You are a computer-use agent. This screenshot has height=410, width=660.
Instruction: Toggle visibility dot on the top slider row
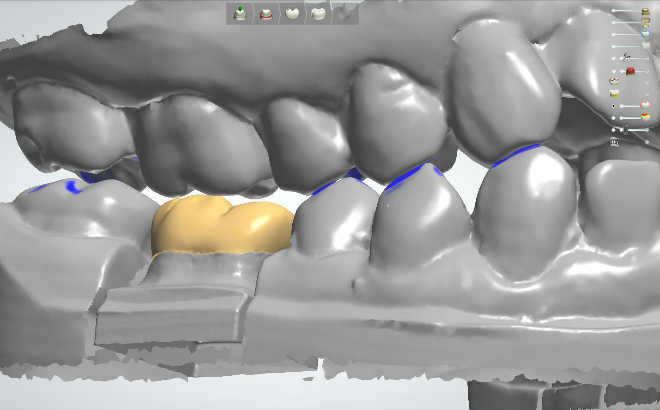point(613,11)
